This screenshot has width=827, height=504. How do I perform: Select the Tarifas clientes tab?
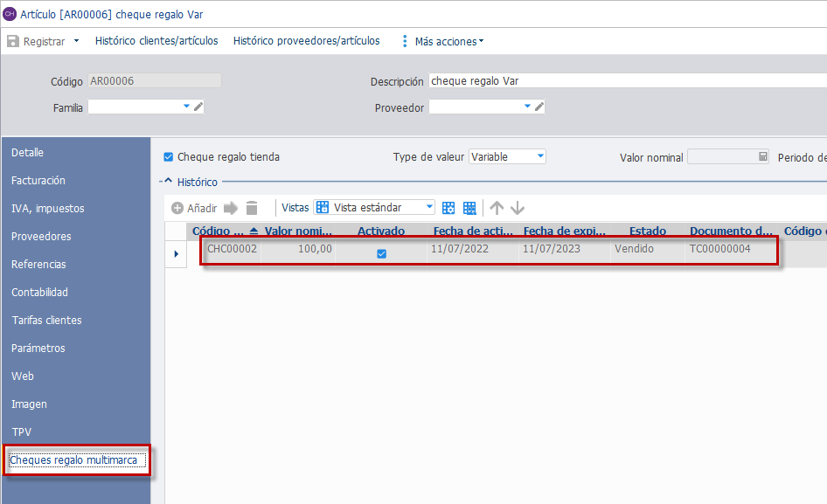pyautogui.click(x=46, y=320)
